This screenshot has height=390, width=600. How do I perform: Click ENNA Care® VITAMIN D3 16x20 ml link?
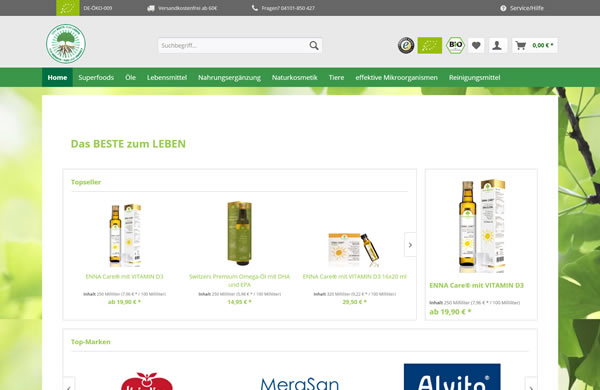click(x=354, y=276)
